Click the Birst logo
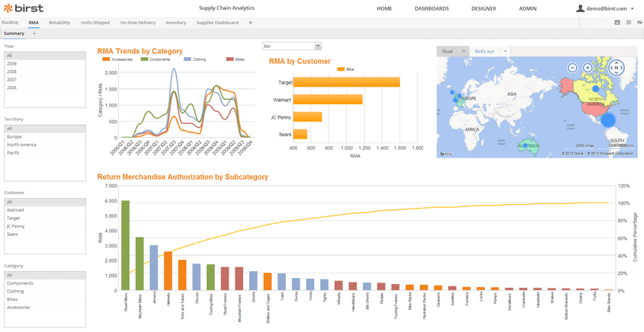Screen dimensions: 644x332 (24, 8)
